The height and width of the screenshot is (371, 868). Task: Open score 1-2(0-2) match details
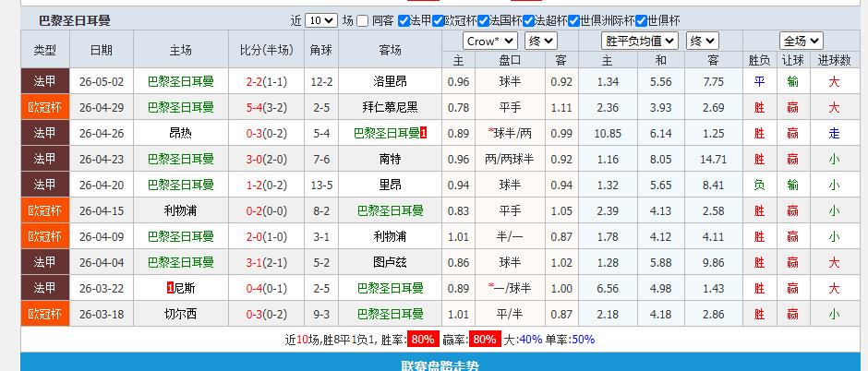pyautogui.click(x=266, y=185)
